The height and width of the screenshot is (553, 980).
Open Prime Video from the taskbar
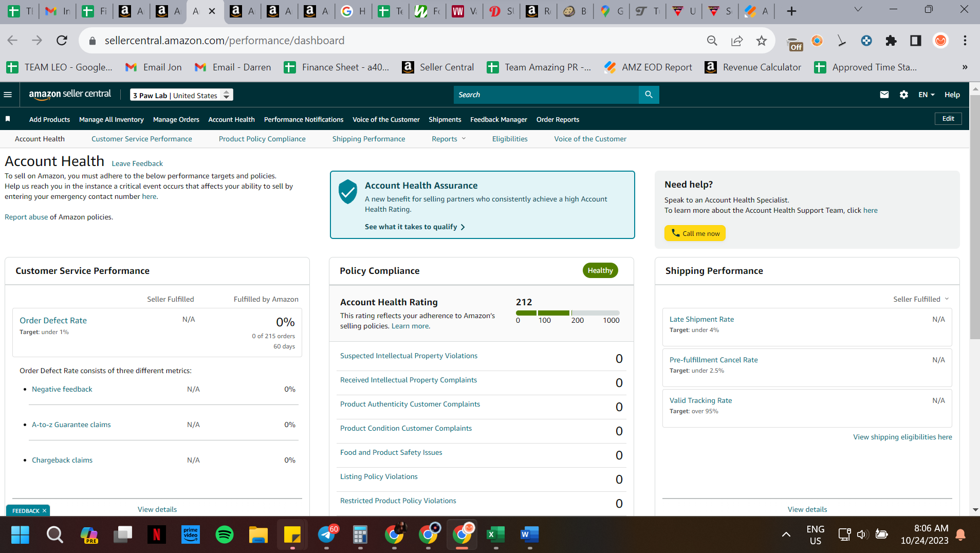pyautogui.click(x=191, y=535)
